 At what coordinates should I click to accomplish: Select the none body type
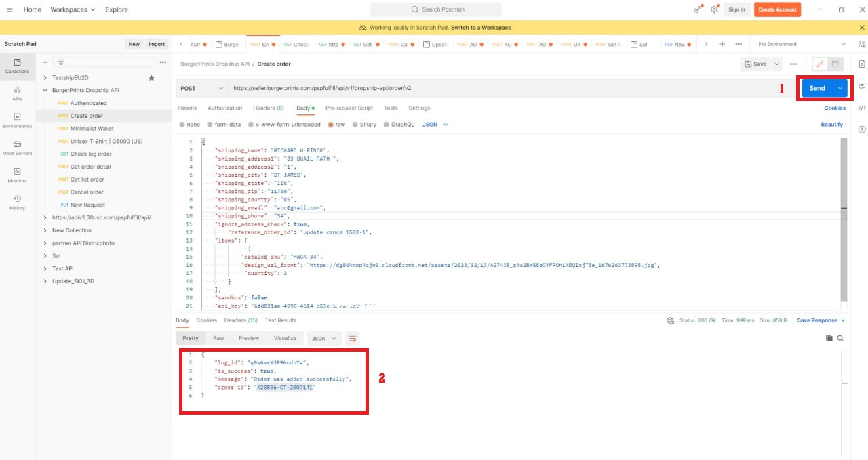(189, 125)
